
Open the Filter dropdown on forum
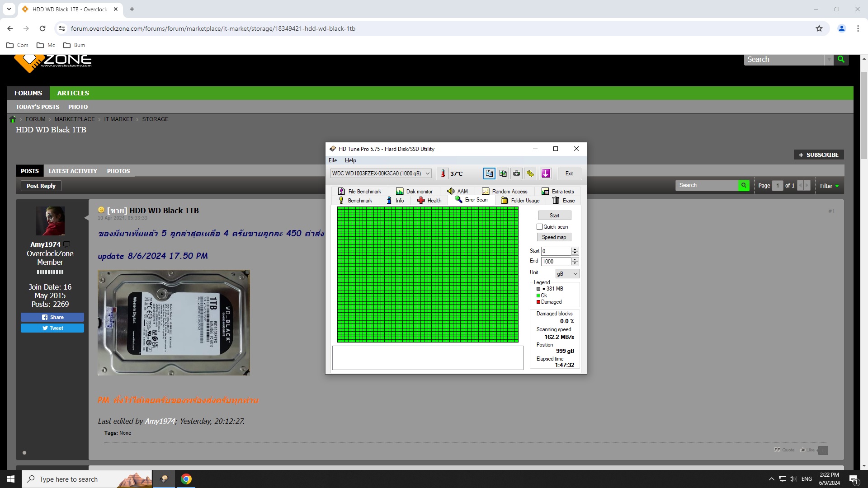tap(829, 186)
